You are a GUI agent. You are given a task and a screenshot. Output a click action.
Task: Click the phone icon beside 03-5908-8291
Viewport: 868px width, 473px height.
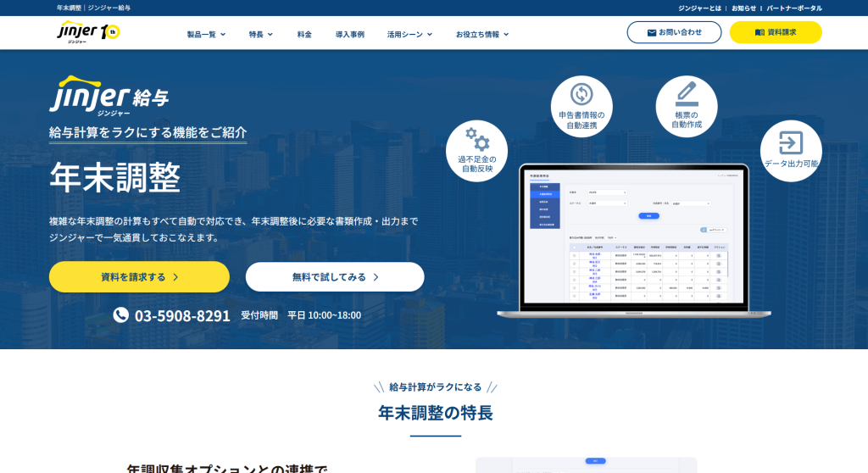point(120,314)
